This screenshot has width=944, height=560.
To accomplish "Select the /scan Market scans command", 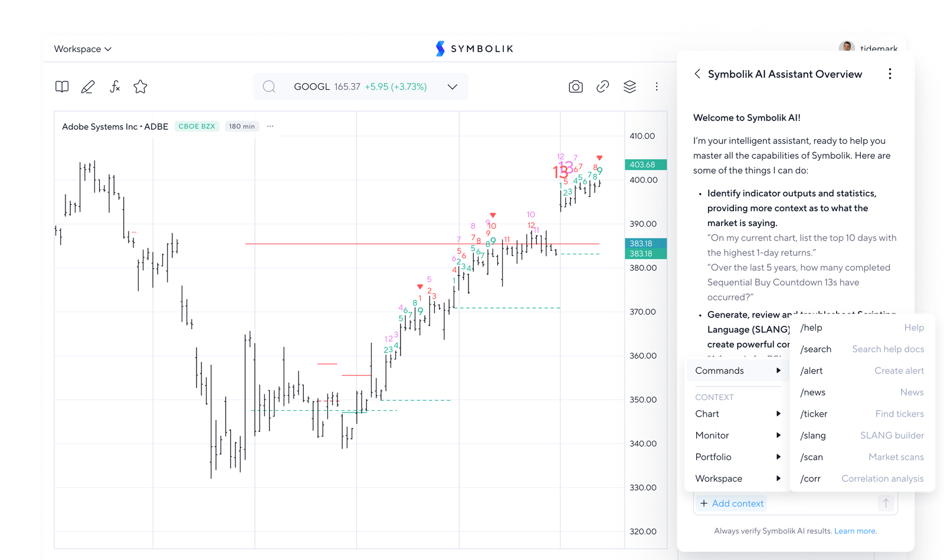I will pos(862,457).
